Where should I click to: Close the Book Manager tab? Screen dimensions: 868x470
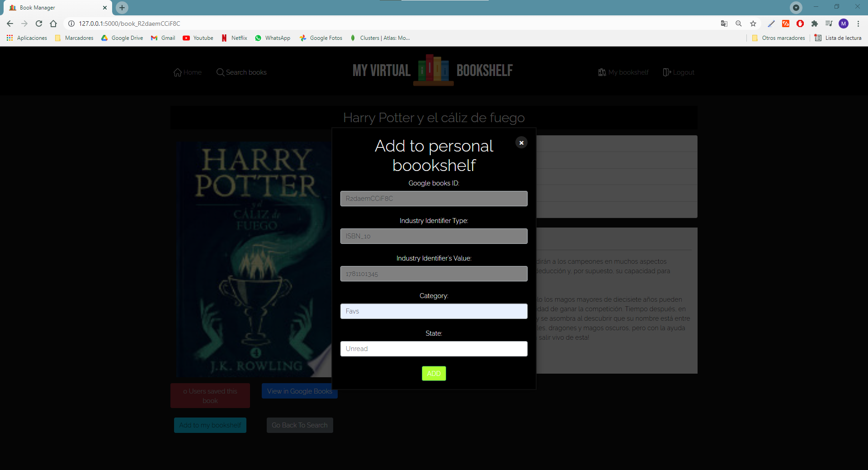point(105,8)
